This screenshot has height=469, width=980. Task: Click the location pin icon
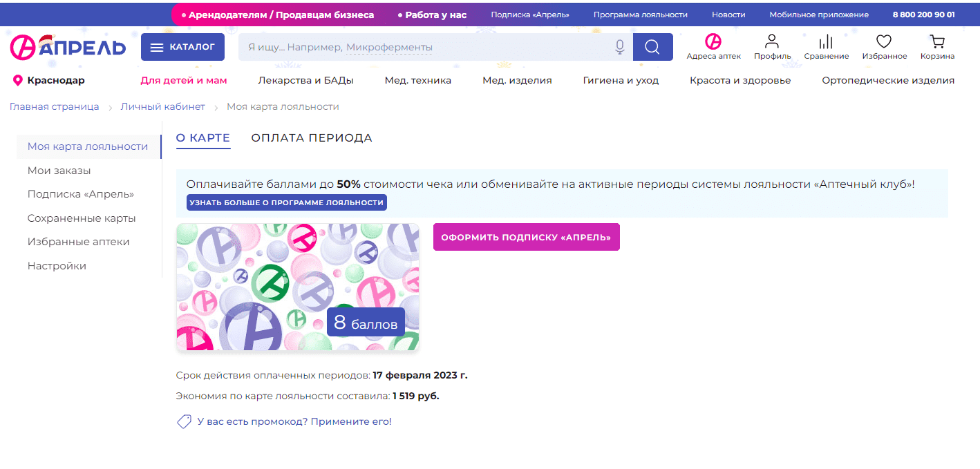(18, 81)
